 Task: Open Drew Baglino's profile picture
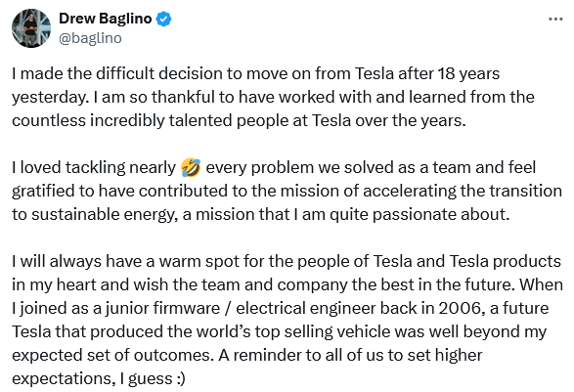(x=31, y=28)
